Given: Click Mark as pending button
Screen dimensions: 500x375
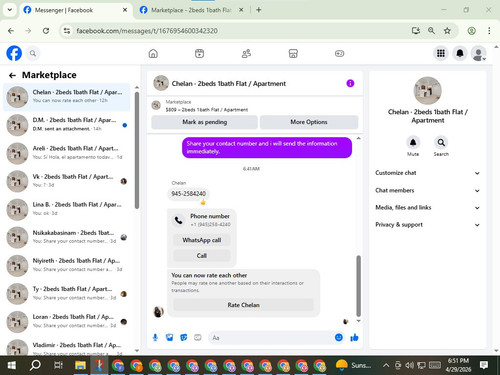Looking at the screenshot, I should [204, 122].
